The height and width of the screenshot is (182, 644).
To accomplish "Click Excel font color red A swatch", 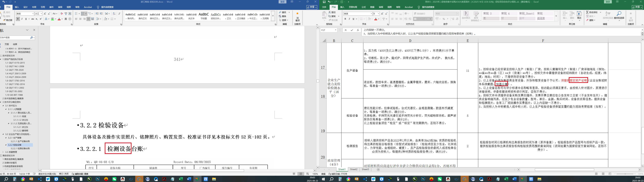I will [x=376, y=19].
